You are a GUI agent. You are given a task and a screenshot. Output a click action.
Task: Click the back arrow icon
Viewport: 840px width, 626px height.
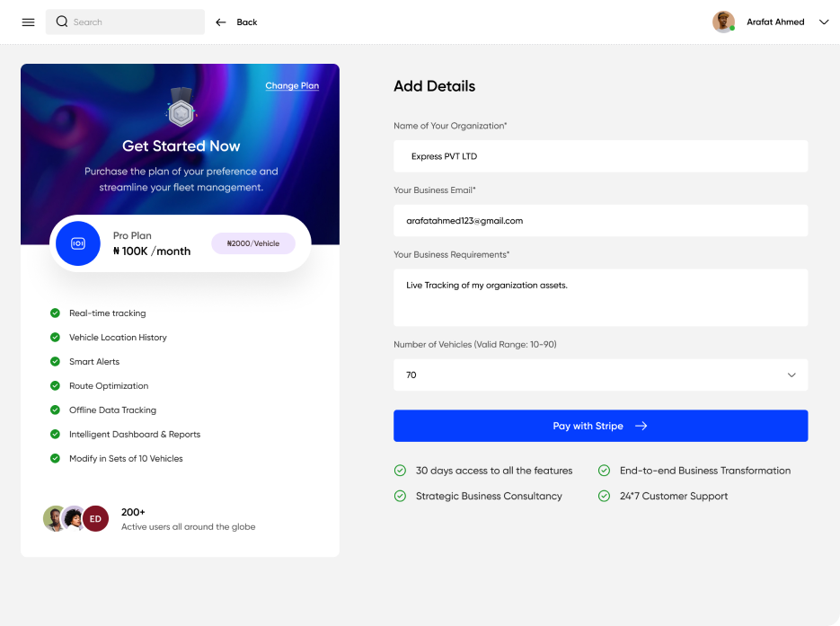click(x=221, y=22)
